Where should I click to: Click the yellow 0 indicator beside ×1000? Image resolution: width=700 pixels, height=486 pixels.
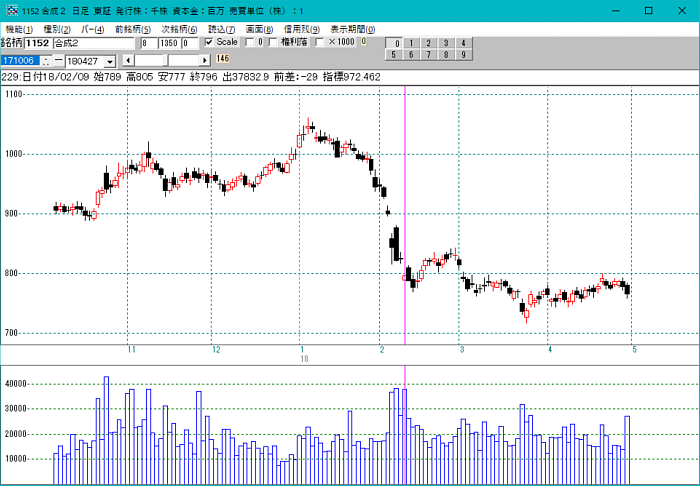tap(364, 43)
